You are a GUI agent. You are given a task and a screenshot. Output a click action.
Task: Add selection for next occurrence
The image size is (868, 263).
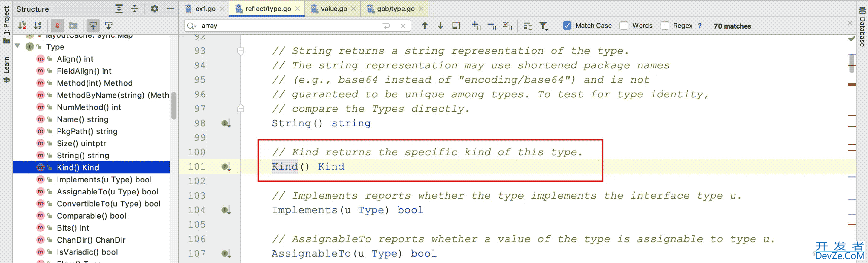coord(476,26)
